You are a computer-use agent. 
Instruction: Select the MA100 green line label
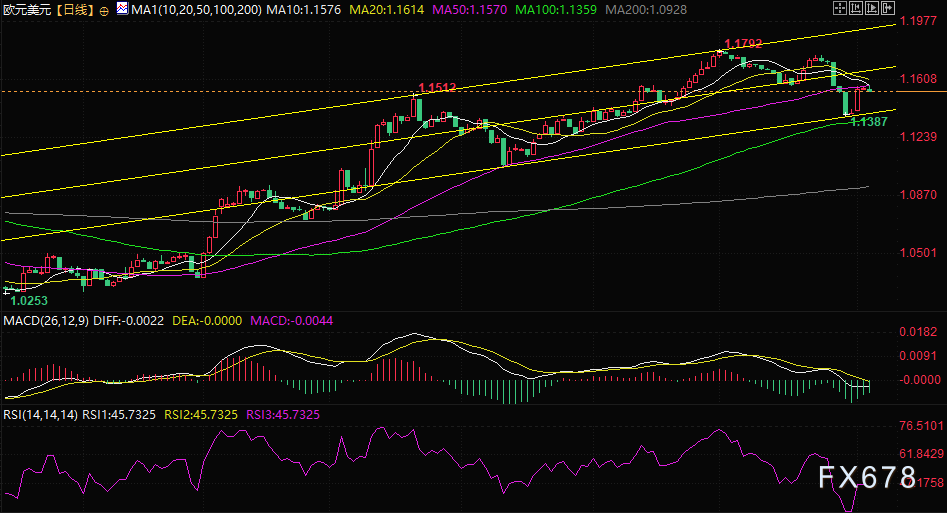pyautogui.click(x=556, y=10)
